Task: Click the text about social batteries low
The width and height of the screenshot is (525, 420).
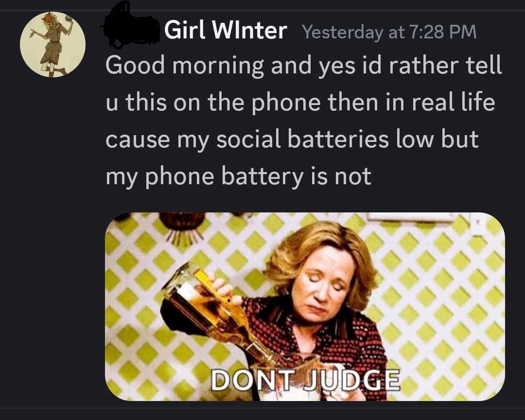Action: tap(292, 140)
